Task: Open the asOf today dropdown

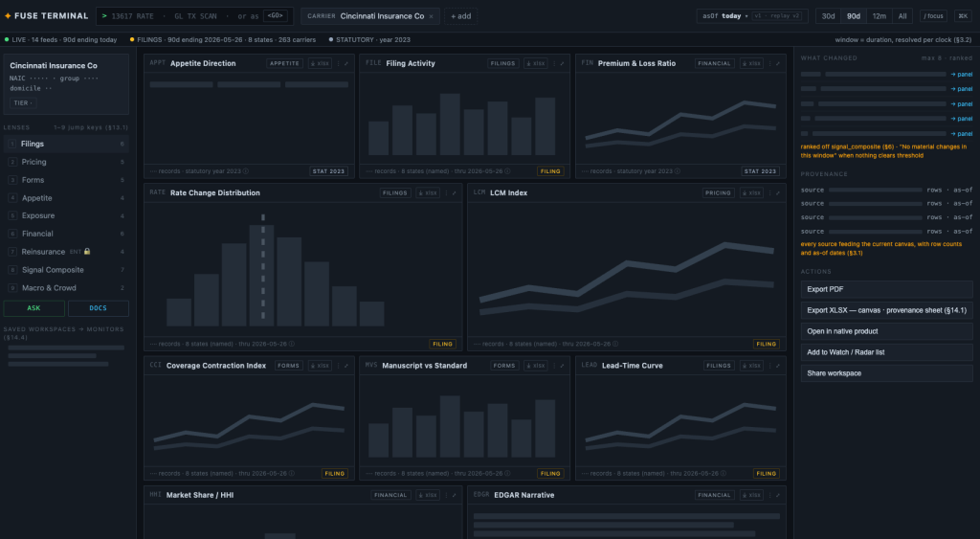Action: click(x=724, y=16)
